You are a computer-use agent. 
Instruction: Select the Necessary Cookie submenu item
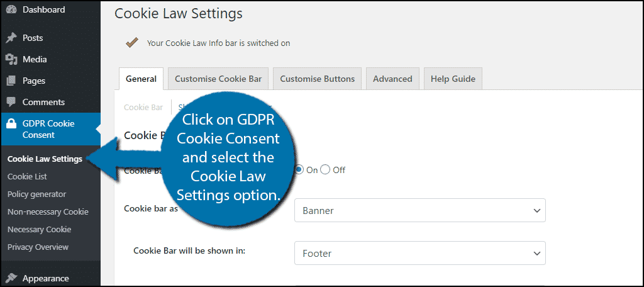click(x=39, y=229)
